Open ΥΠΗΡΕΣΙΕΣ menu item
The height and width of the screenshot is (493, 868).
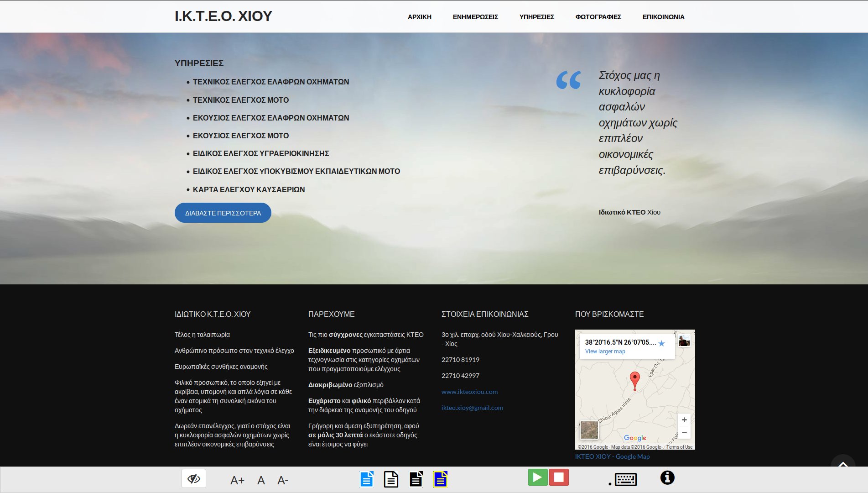point(537,17)
